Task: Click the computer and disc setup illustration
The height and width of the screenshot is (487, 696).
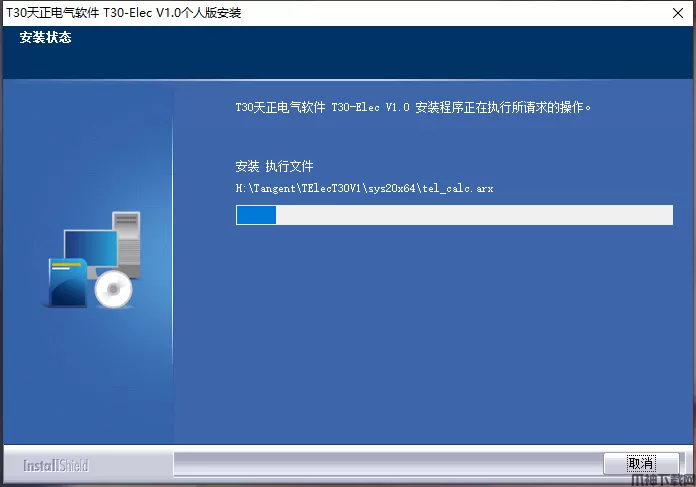Action: (93, 260)
